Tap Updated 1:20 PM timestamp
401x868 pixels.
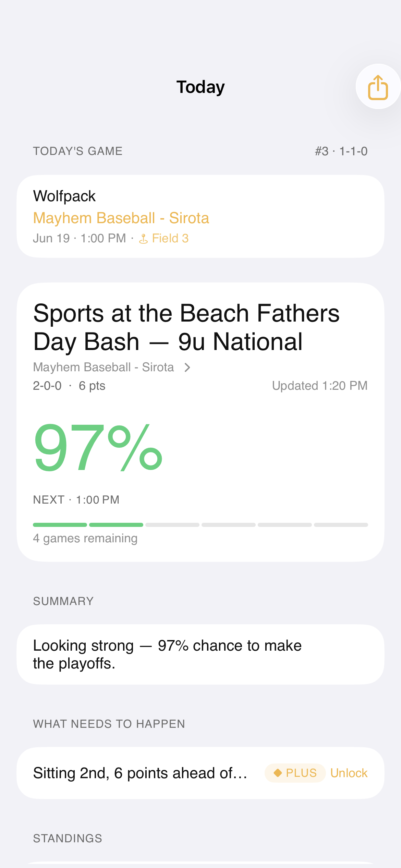[x=320, y=386]
